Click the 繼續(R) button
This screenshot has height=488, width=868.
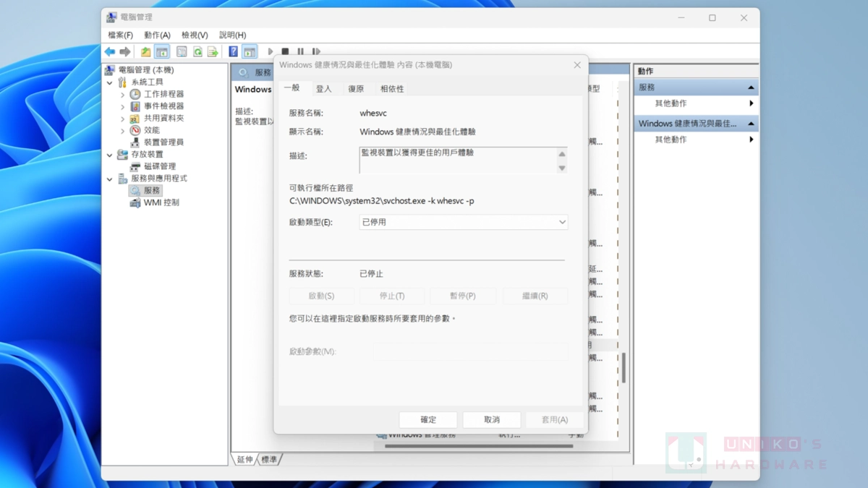(535, 296)
